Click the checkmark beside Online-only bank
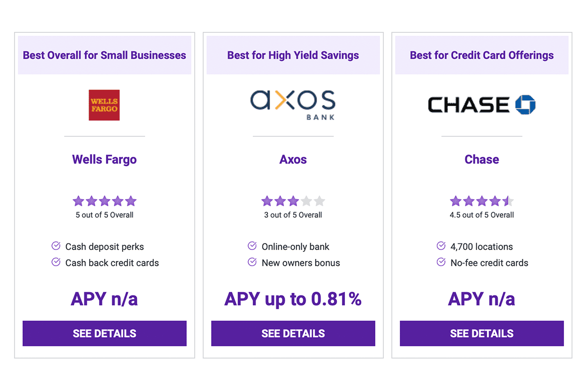The height and width of the screenshot is (392, 588). [x=252, y=246]
